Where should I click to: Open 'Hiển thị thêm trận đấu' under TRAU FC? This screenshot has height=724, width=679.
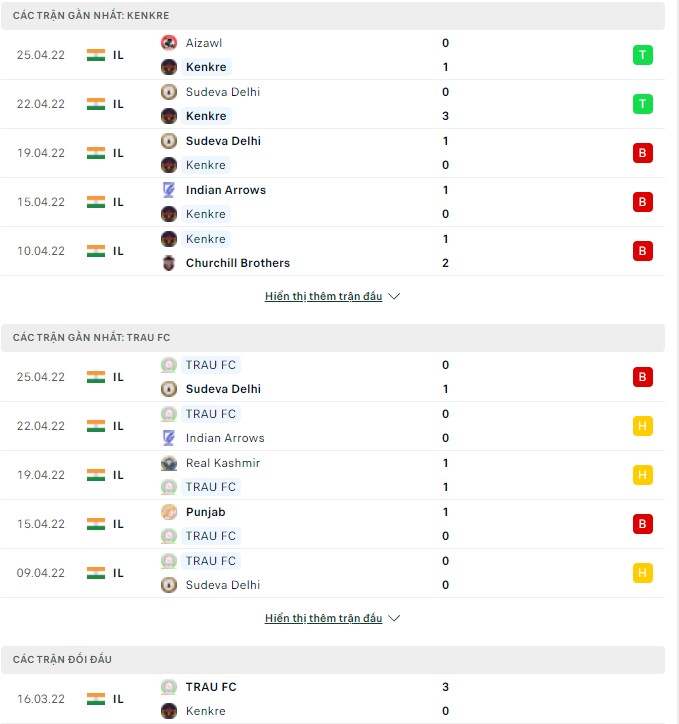tap(323, 619)
